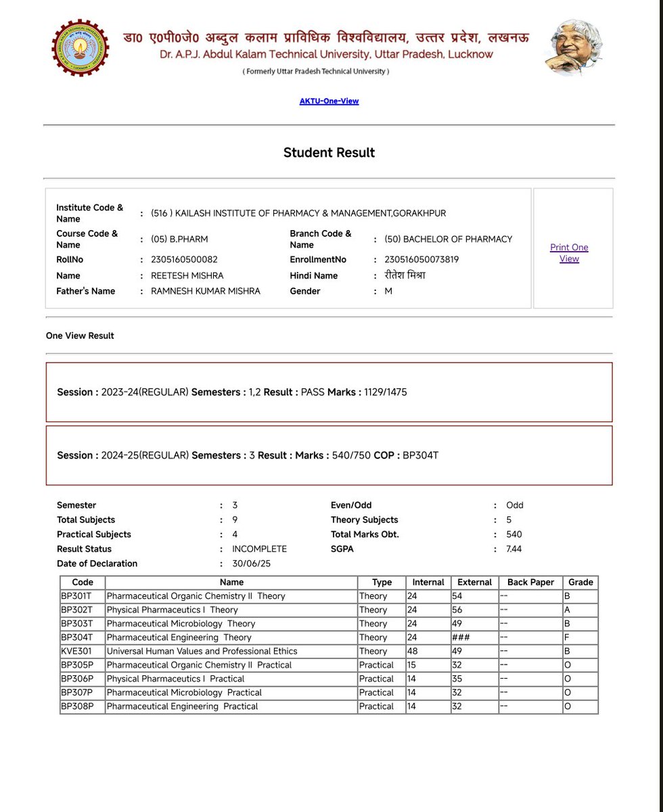
Task: Click the Code column header
Action: coord(81,582)
